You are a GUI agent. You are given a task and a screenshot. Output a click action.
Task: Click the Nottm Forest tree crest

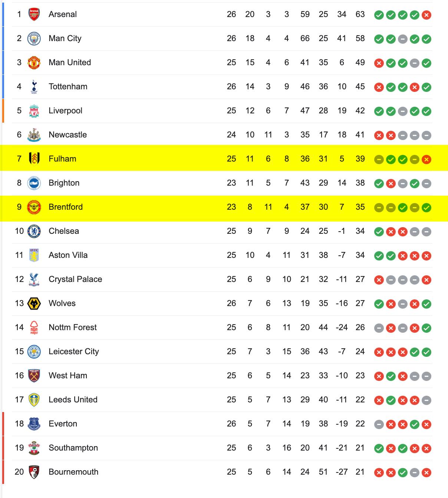[34, 328]
